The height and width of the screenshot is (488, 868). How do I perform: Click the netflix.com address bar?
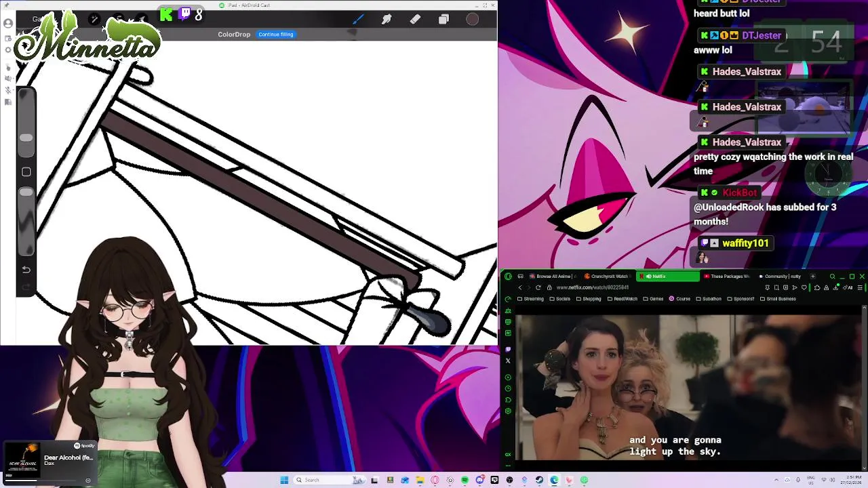pyautogui.click(x=592, y=287)
